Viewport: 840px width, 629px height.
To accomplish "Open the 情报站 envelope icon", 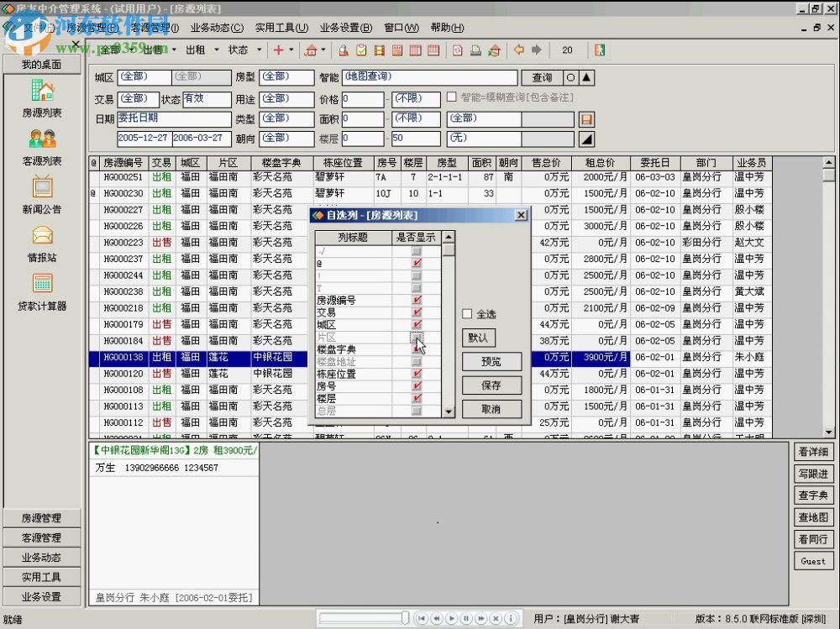I will [x=42, y=236].
